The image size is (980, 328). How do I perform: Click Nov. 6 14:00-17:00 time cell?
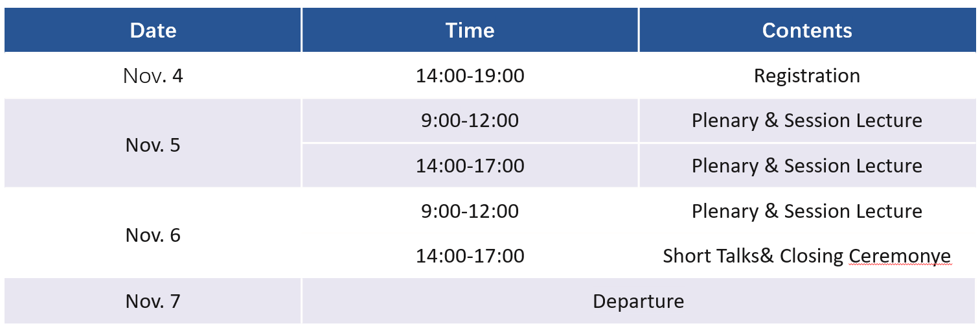pos(470,256)
